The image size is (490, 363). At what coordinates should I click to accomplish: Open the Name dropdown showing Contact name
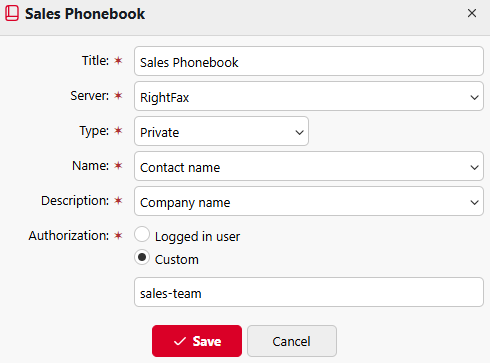[309, 166]
